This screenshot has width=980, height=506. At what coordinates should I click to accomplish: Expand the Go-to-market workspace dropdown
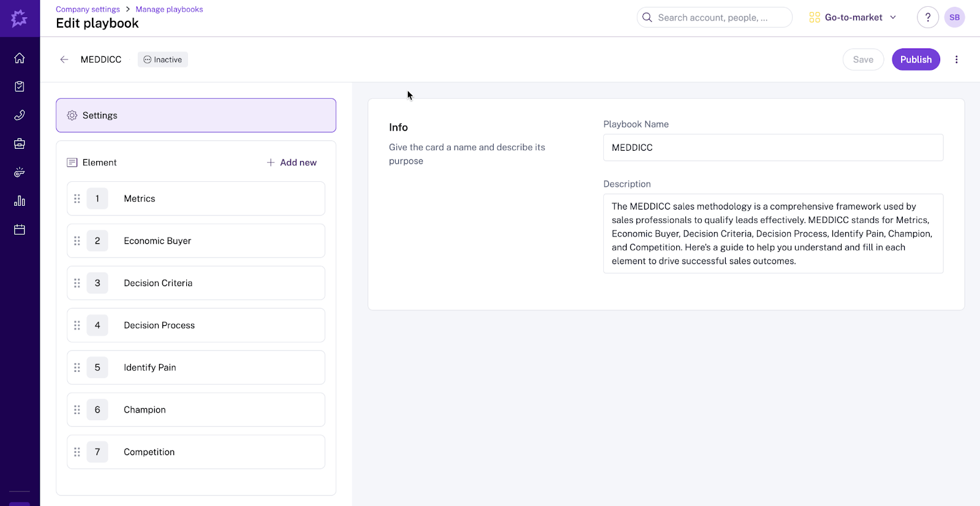853,17
